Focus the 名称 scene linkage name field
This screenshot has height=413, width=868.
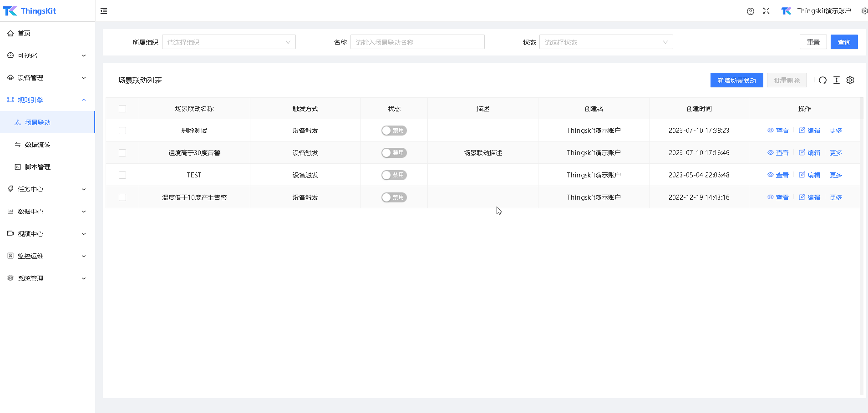pos(417,42)
